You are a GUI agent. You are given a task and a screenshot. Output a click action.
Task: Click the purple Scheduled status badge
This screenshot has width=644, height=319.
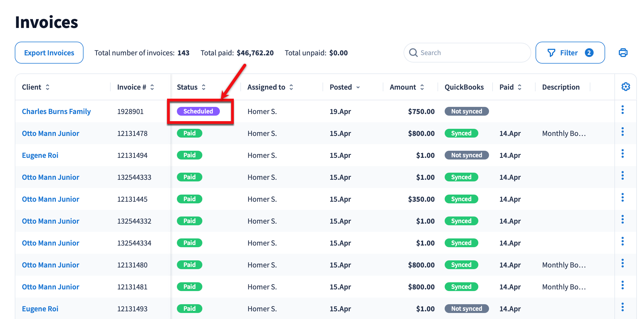point(198,111)
